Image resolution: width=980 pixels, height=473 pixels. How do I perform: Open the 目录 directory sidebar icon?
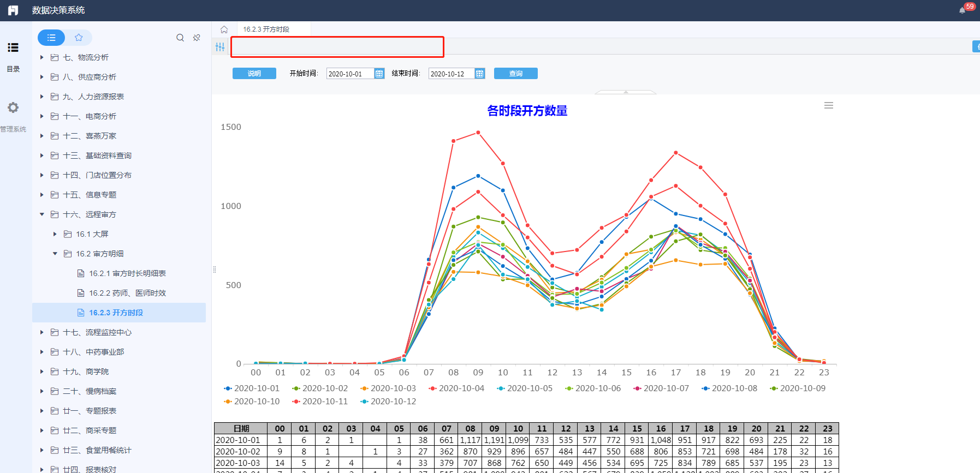pos(13,47)
